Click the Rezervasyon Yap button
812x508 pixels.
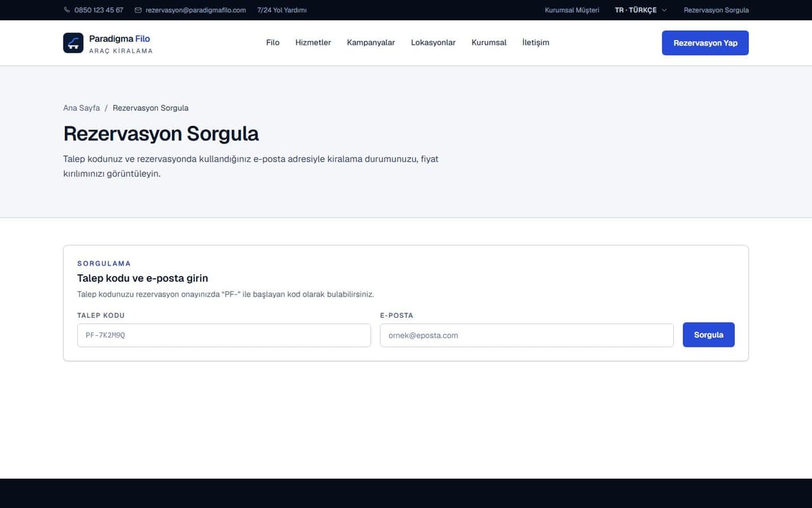705,43
